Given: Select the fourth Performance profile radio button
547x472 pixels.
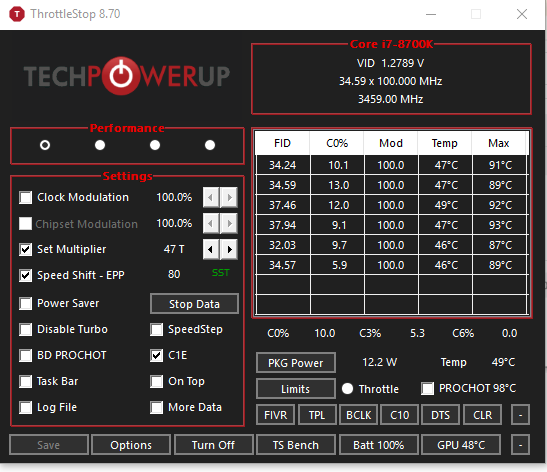Looking at the screenshot, I should [210, 145].
